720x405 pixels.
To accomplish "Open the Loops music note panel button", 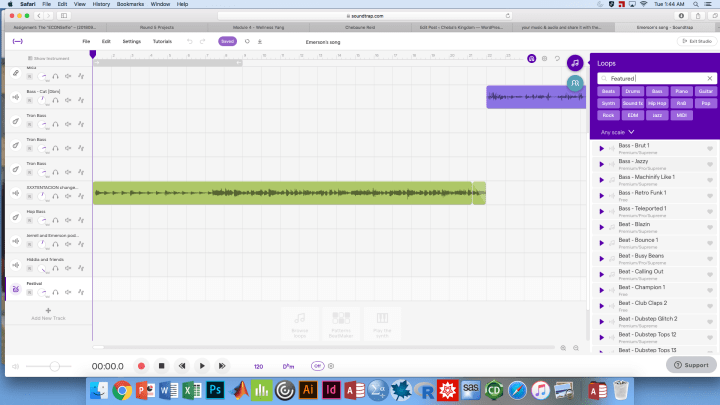I will pos(575,62).
